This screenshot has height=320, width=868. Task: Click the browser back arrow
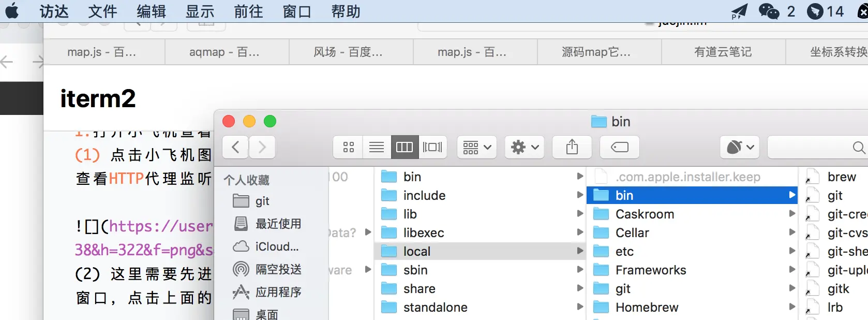(7, 62)
